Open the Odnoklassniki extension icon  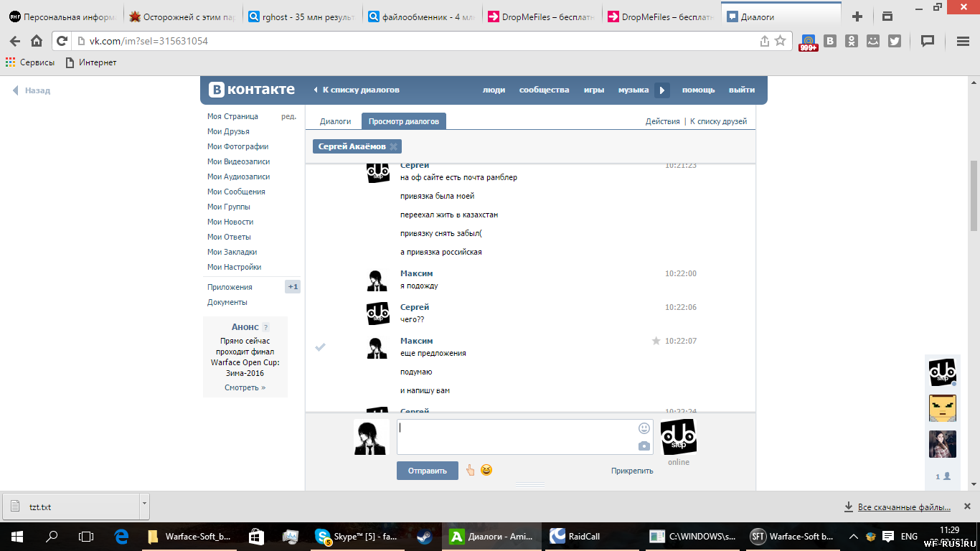pos(852,42)
